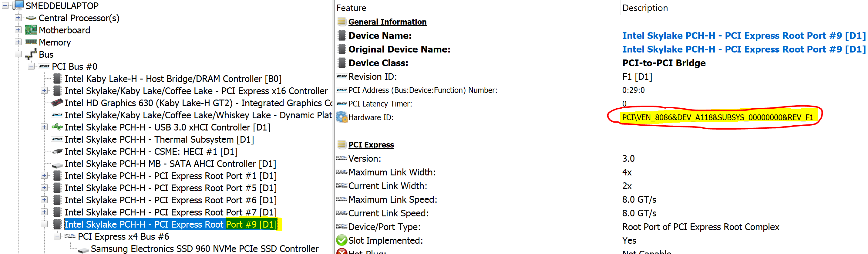The image size is (868, 254).
Task: Click the Hardware ID gear icon
Action: (341, 117)
